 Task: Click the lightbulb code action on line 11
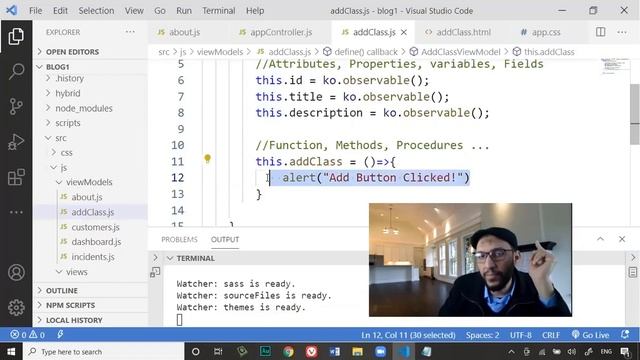click(x=207, y=158)
